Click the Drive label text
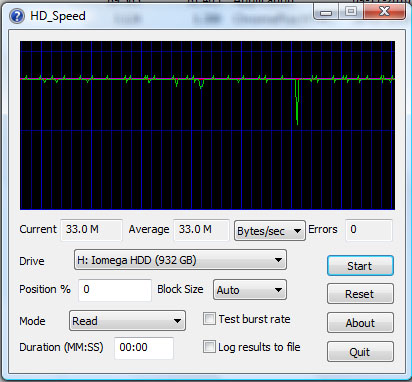This screenshot has height=382, width=412. 32,261
